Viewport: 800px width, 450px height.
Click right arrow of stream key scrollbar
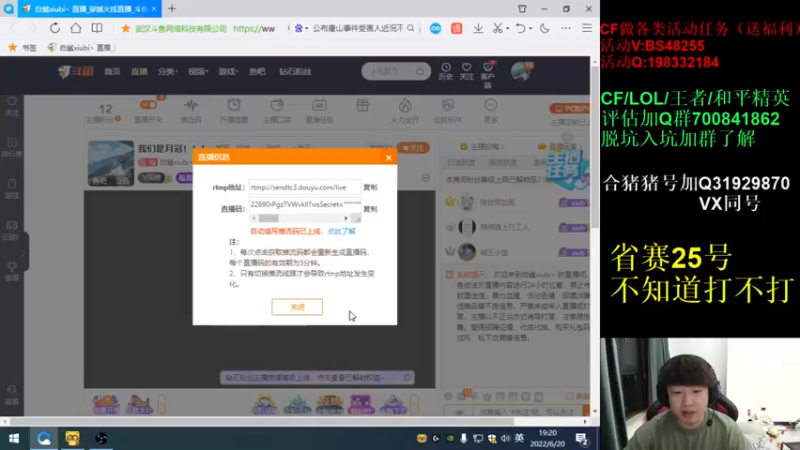coord(346,218)
